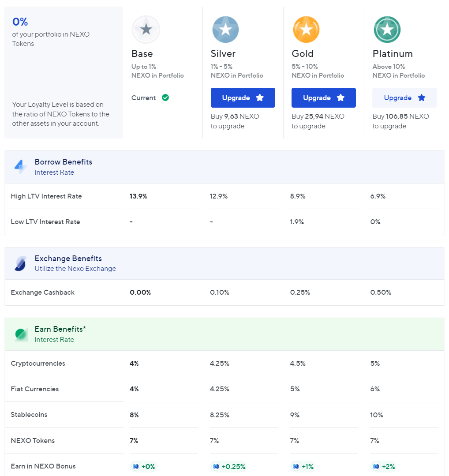Viewport: 449px width, 476px height.
Task: Upgrade to Platinum loyalty level
Action: click(x=405, y=98)
